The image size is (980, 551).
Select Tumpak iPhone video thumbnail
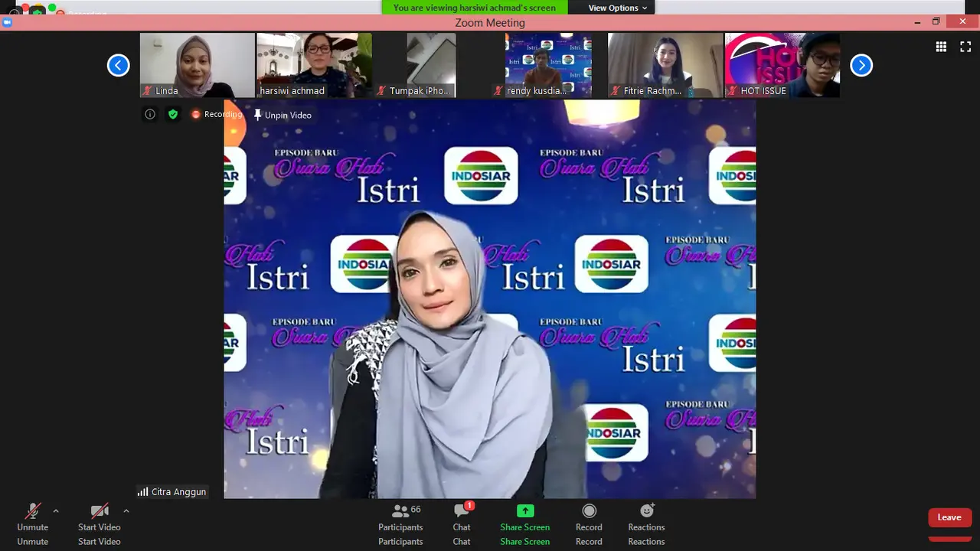[431, 65]
